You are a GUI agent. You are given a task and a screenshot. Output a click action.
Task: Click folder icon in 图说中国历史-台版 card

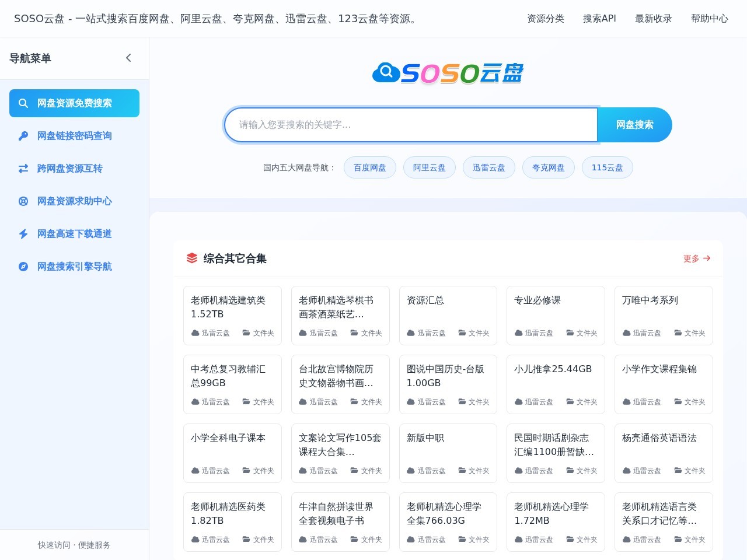(x=462, y=402)
